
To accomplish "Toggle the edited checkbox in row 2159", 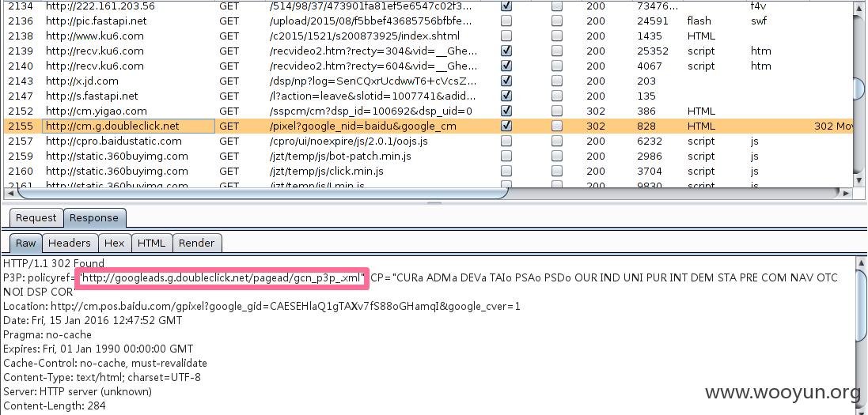I will click(557, 156).
